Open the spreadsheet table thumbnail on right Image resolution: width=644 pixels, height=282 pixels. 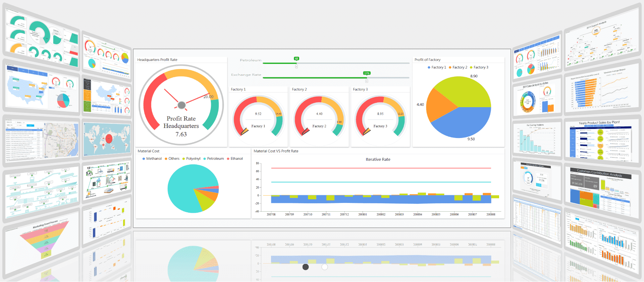click(x=537, y=219)
